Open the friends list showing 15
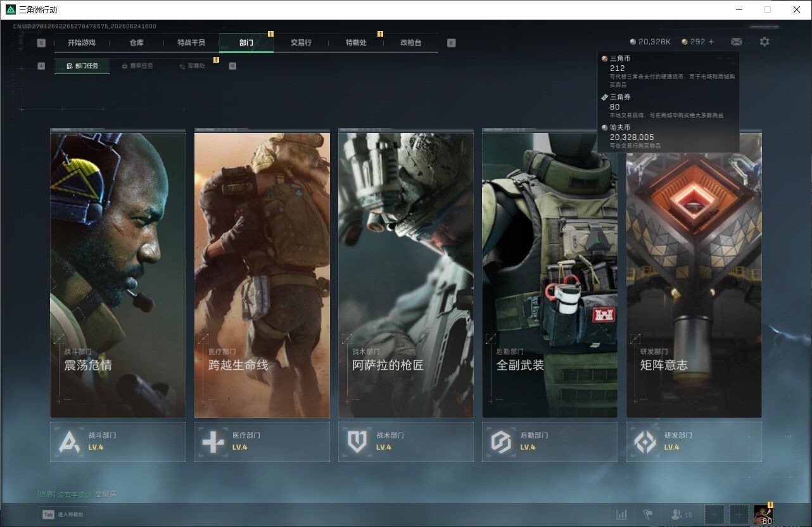This screenshot has width=812, height=527. (682, 515)
